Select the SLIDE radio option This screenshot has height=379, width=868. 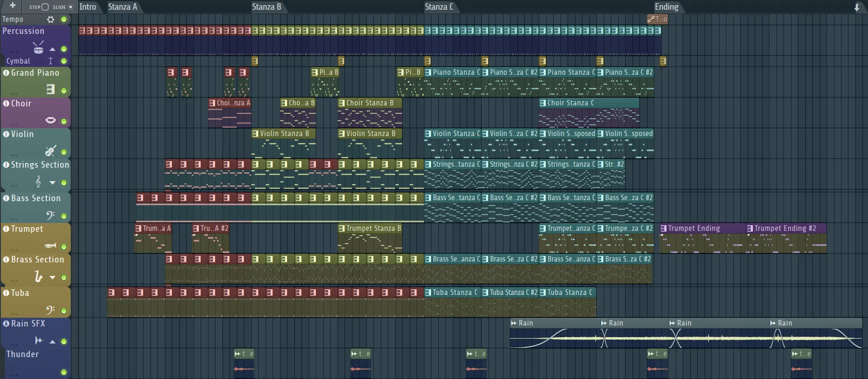point(71,7)
